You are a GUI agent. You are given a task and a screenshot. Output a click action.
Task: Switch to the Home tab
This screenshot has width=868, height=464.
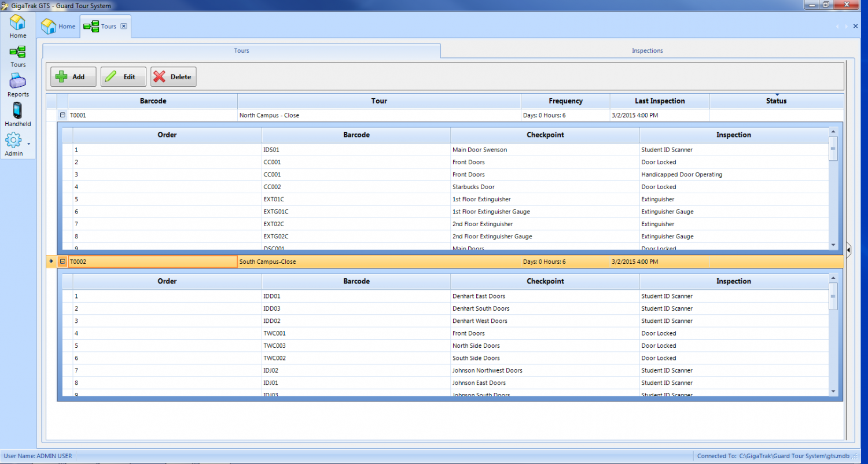tap(58, 26)
